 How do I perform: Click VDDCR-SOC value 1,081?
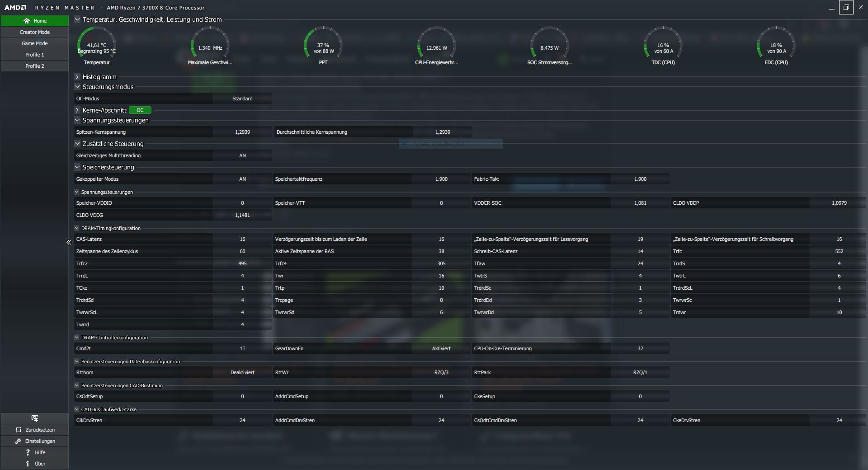point(640,203)
